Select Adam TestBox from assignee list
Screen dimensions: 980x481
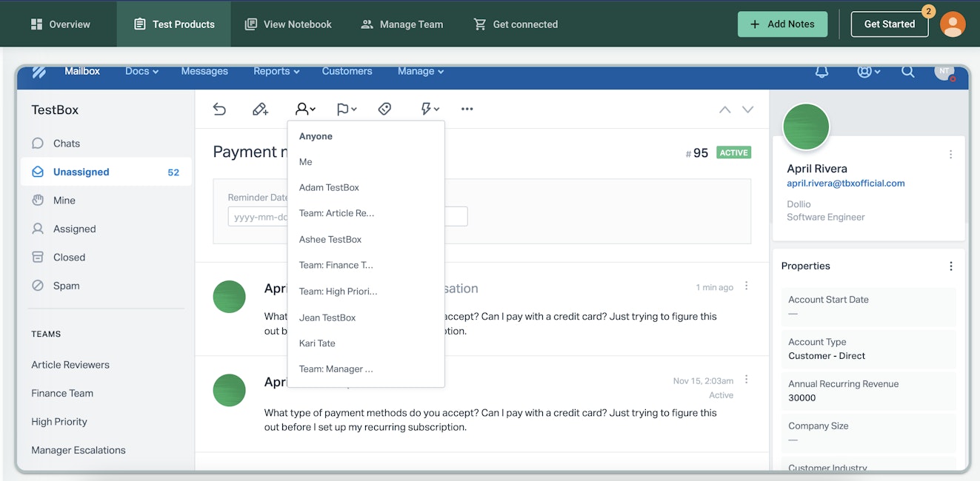pos(329,188)
